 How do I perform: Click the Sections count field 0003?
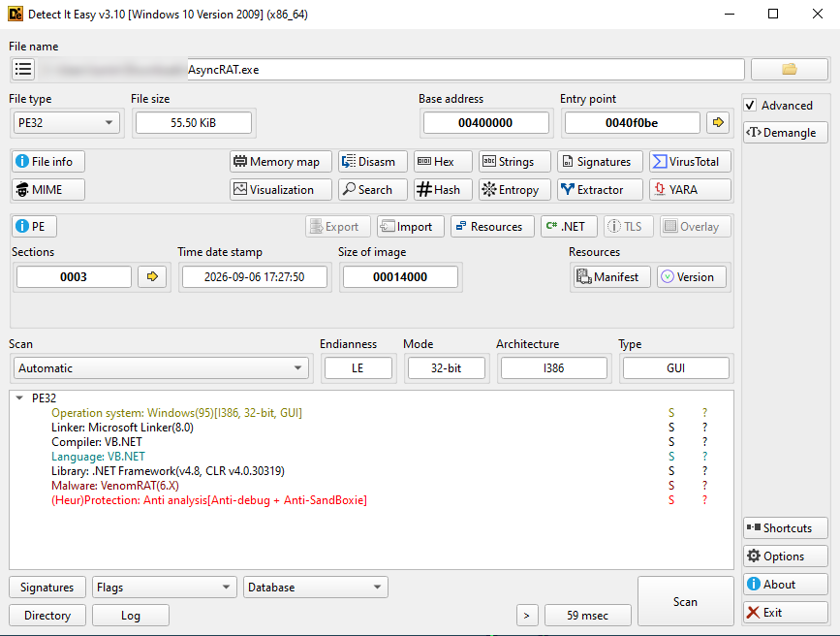[74, 276]
